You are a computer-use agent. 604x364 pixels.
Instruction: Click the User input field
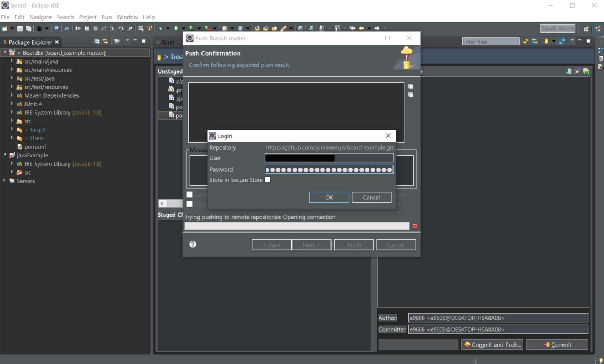(329, 158)
